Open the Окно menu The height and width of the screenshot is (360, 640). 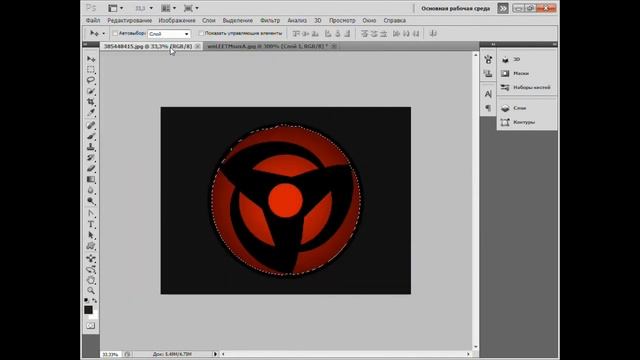tap(369, 20)
